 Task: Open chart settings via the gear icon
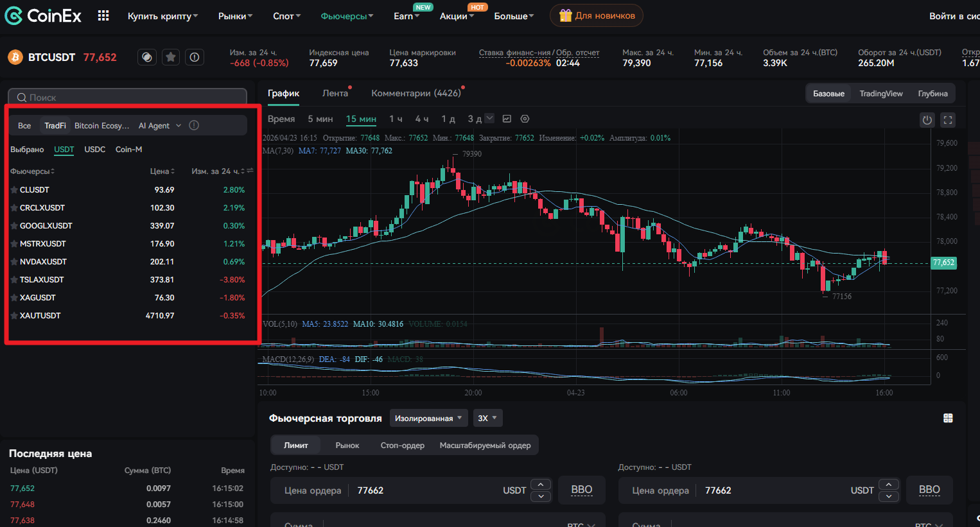click(x=525, y=119)
